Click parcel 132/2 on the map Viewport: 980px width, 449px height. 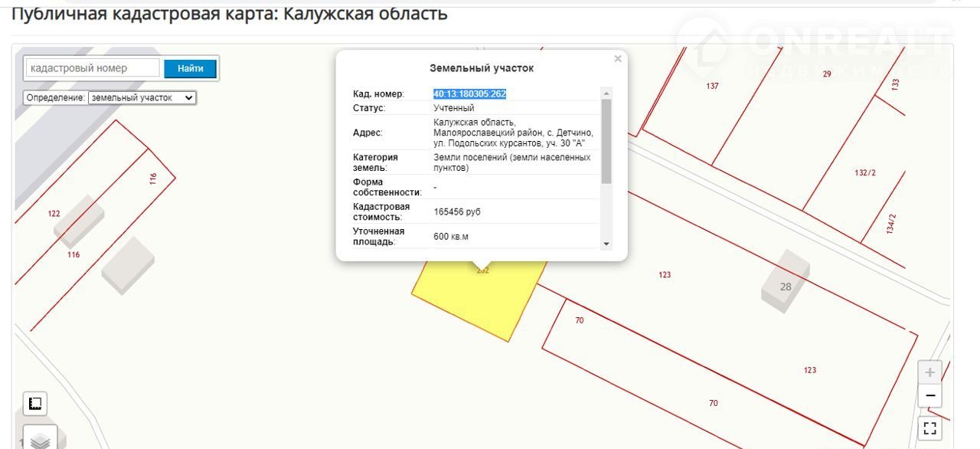[864, 172]
